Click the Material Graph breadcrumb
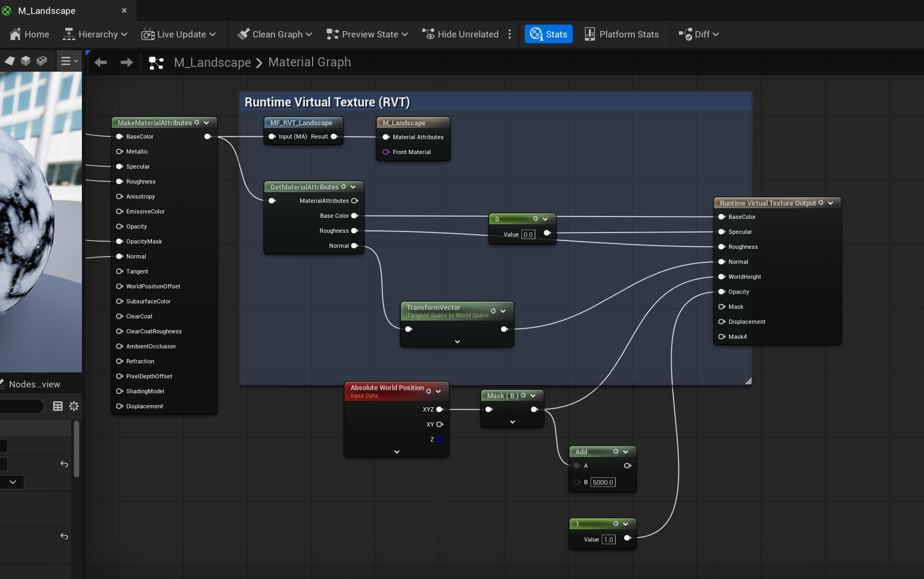 point(309,62)
